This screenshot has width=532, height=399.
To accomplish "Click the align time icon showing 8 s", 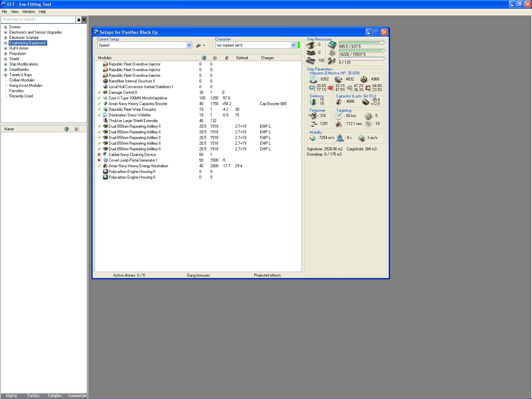I will coord(340,138).
